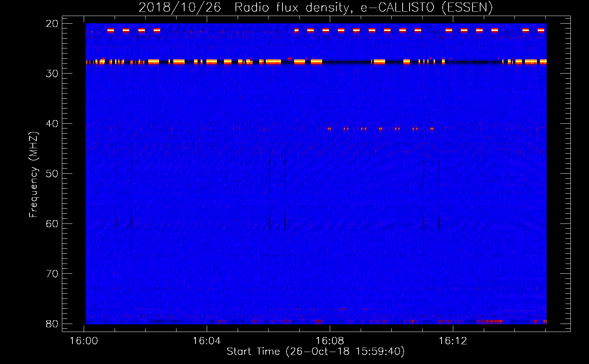Image resolution: width=589 pixels, height=364 pixels.
Task: Click the '16:12' time tick label
Action: pyautogui.click(x=453, y=341)
